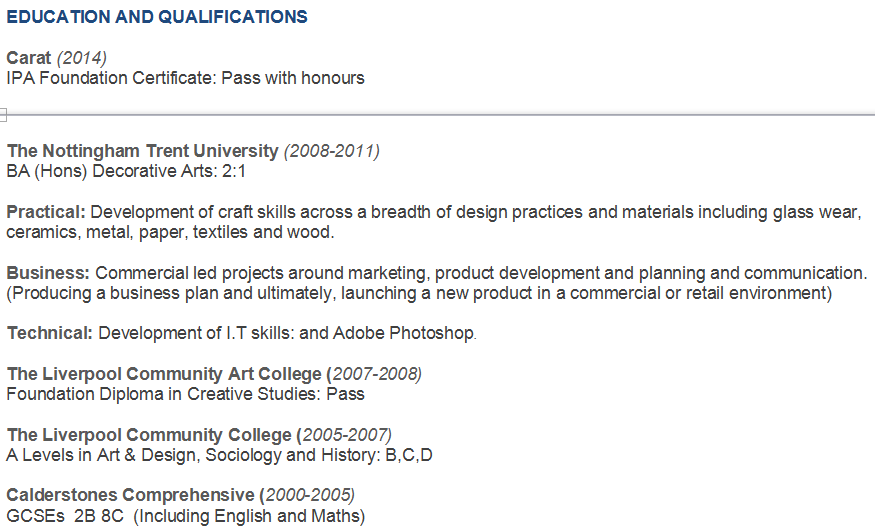Click The Liverpool Community College heading
Image resolution: width=875 pixels, height=531 pixels.
click(149, 435)
